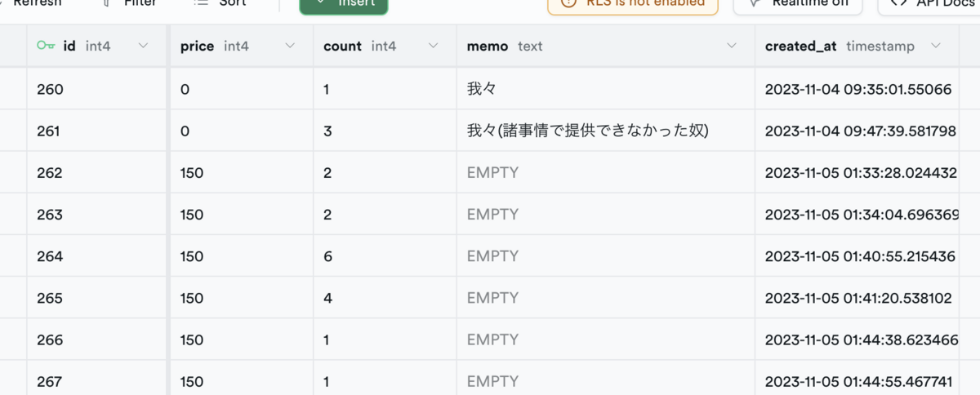Expand the memo column dropdown arrow
The width and height of the screenshot is (980, 395).
click(732, 47)
